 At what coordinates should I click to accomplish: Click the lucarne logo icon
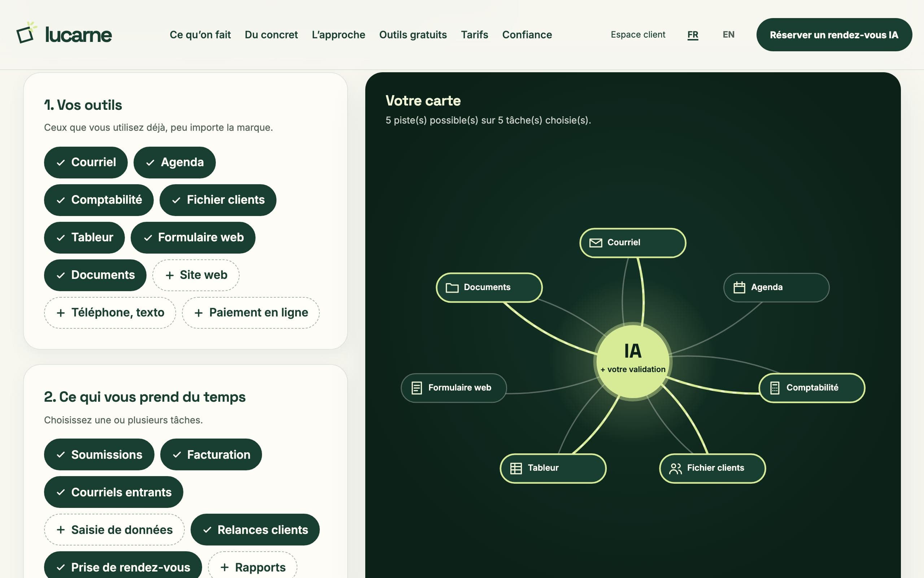(x=26, y=33)
